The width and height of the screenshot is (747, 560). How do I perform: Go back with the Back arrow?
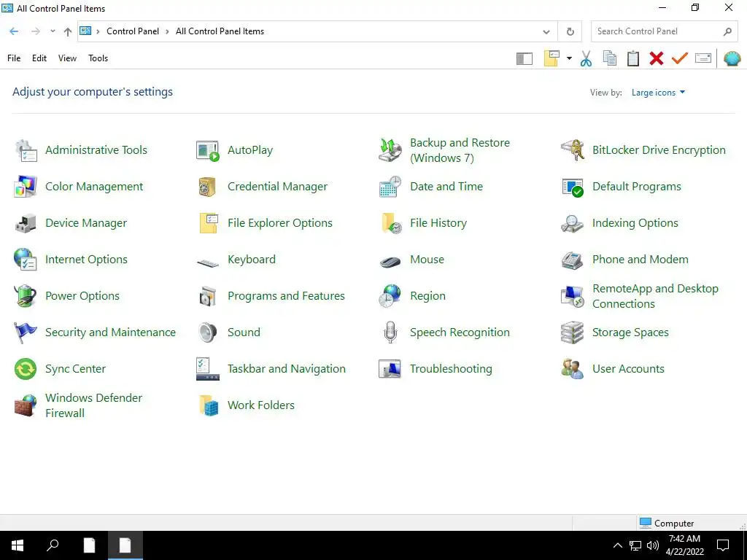pyautogui.click(x=14, y=31)
